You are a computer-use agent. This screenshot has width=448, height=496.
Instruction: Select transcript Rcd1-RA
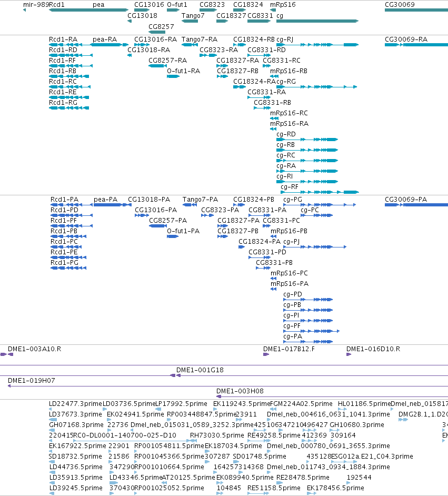pos(63,39)
